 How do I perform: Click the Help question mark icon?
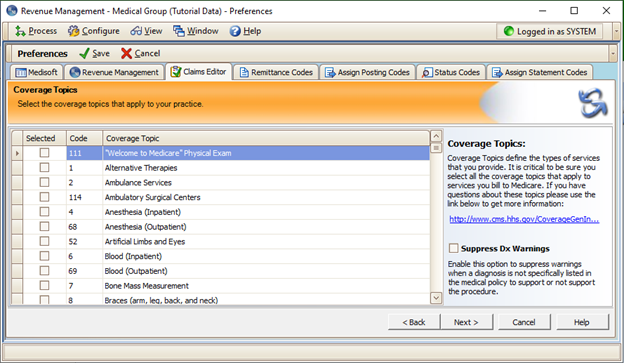(x=235, y=31)
